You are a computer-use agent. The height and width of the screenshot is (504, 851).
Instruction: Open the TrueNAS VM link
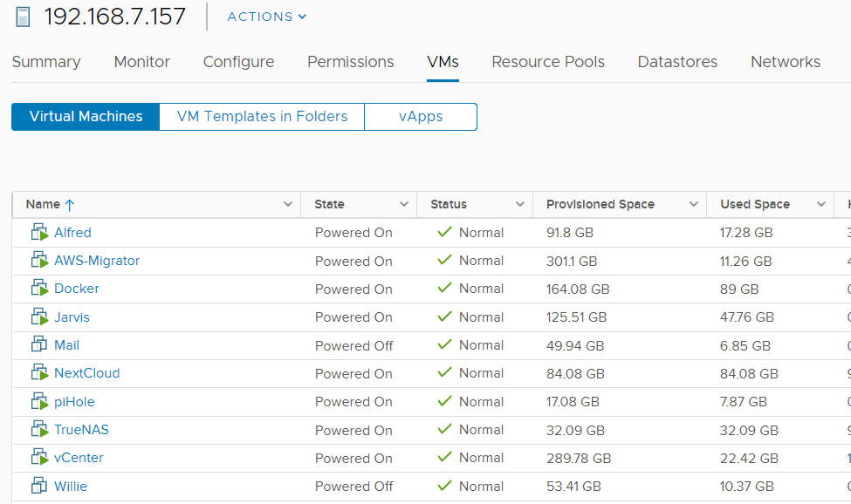81,430
